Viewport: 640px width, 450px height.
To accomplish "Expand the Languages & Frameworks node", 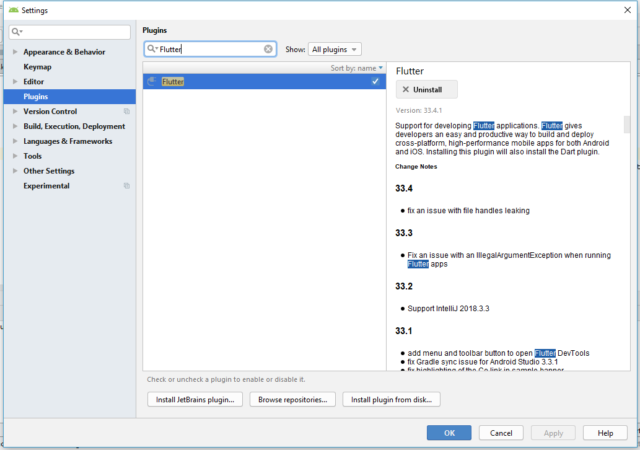I will coord(15,141).
